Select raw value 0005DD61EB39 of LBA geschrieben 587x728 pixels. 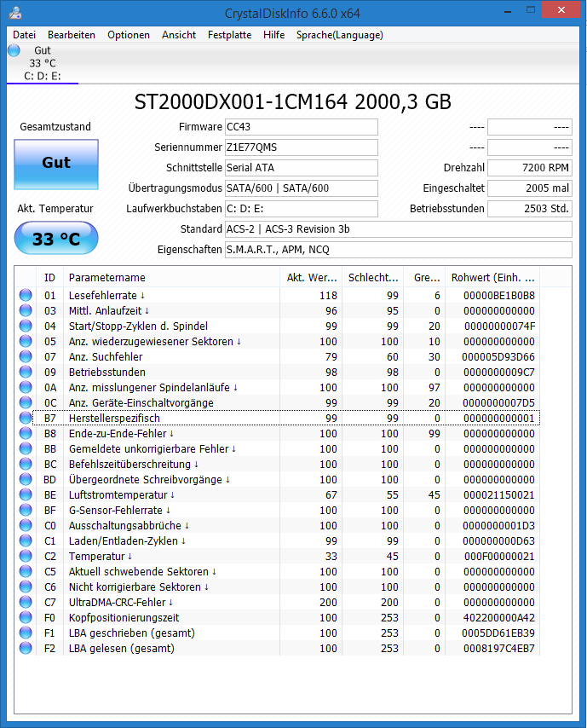click(x=498, y=633)
